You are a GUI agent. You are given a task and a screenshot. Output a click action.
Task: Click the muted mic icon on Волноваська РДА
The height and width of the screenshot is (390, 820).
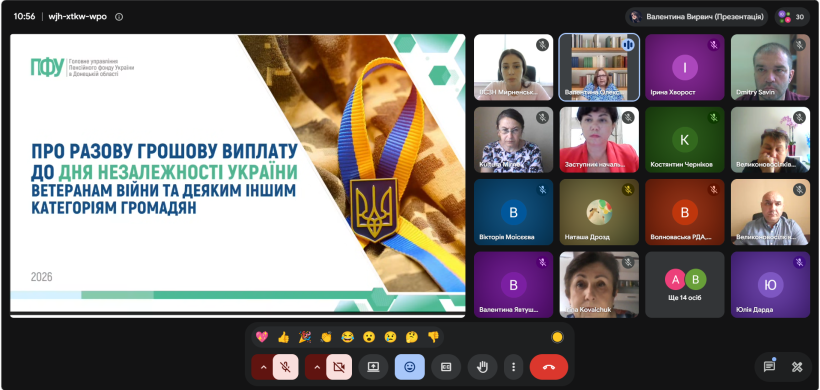pyautogui.click(x=713, y=190)
